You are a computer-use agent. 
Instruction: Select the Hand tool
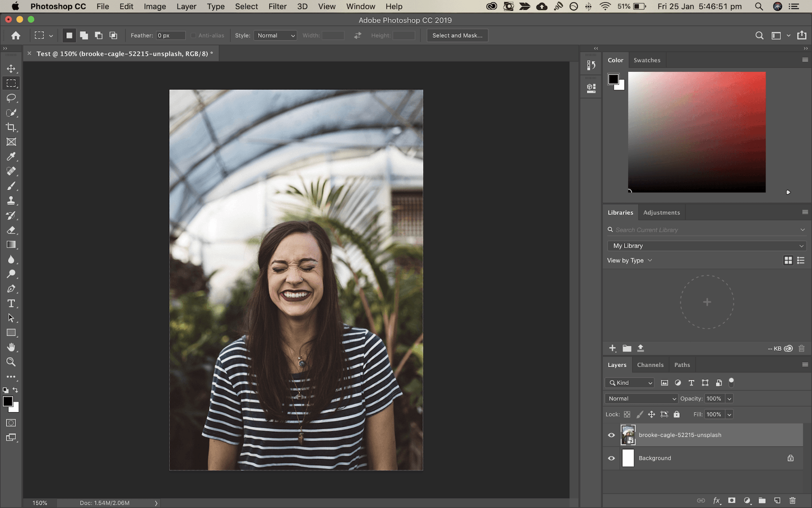point(11,347)
